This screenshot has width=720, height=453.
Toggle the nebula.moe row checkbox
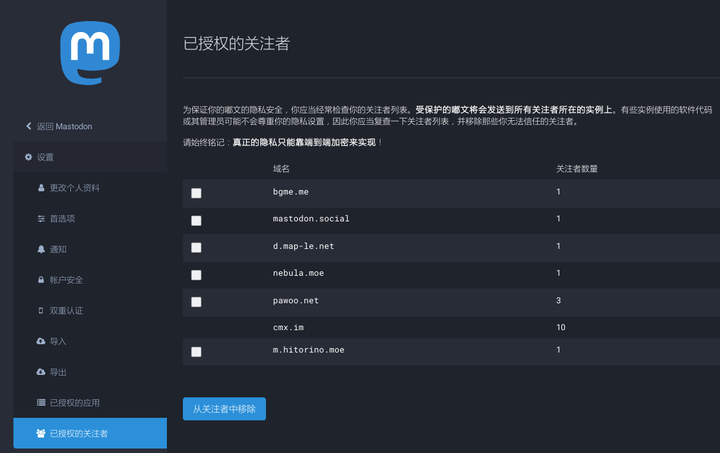[196, 274]
